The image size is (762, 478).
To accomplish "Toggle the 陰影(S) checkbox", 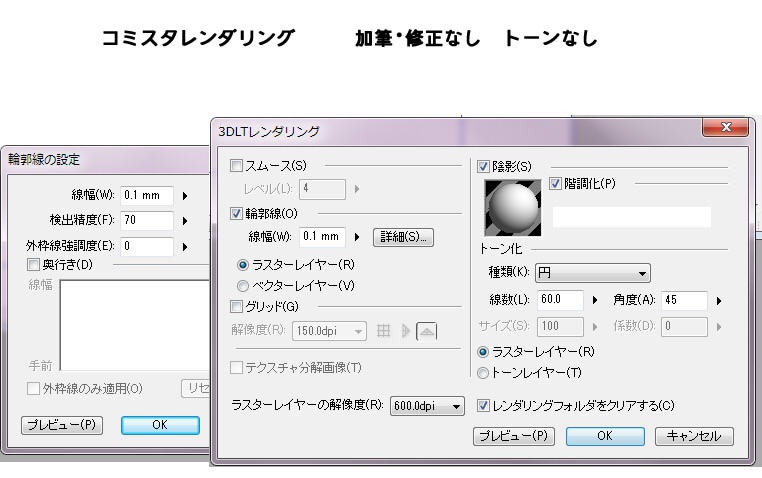I will [x=483, y=167].
